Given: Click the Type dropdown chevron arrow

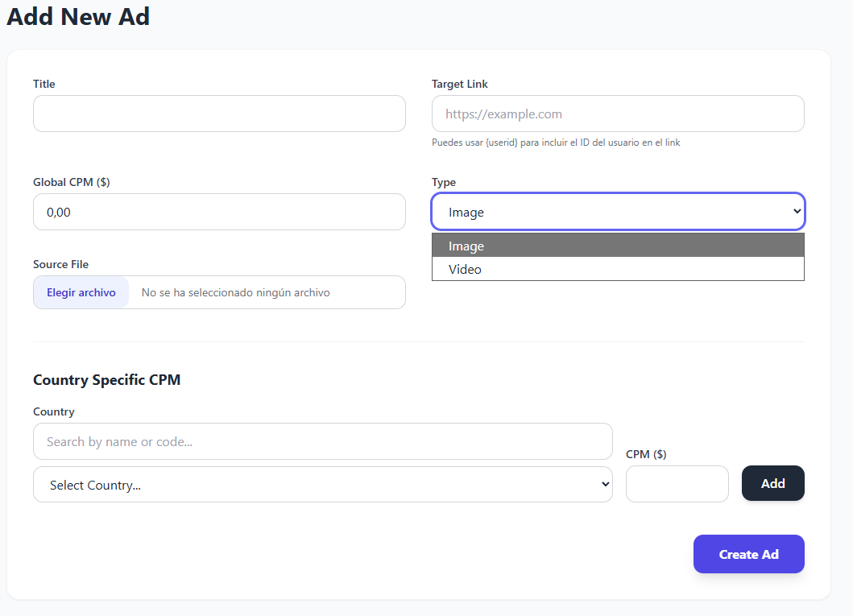Looking at the screenshot, I should click(797, 212).
